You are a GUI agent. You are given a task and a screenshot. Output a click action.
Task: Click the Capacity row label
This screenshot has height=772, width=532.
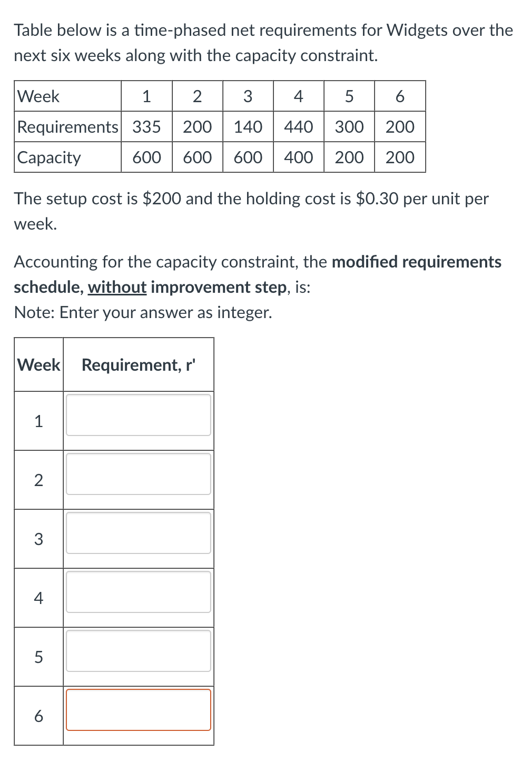click(49, 157)
